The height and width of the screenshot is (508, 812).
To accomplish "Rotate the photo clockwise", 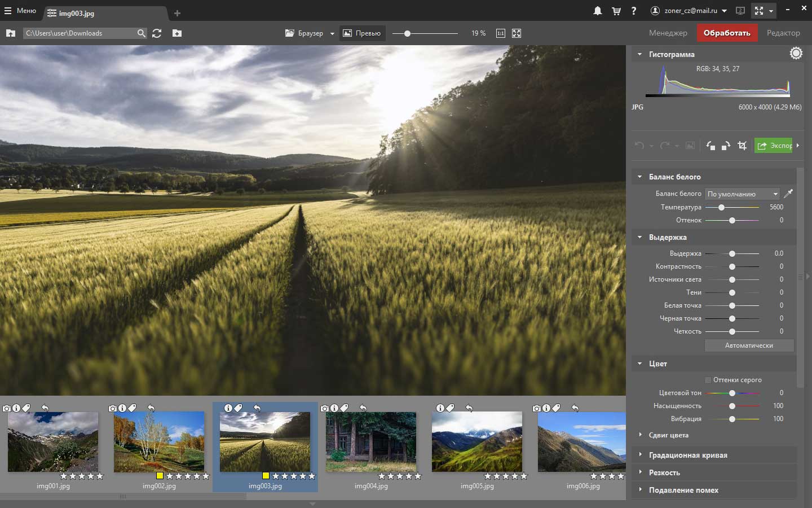I will (x=726, y=146).
